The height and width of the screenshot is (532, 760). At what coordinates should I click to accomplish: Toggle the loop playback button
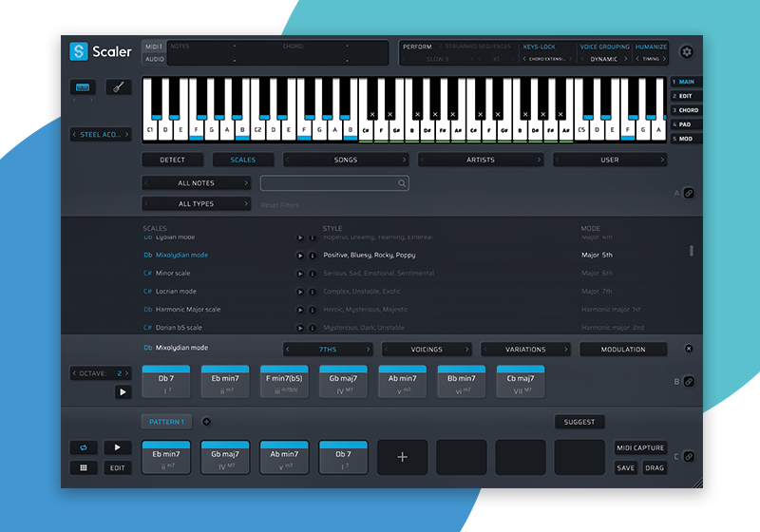pyautogui.click(x=84, y=447)
